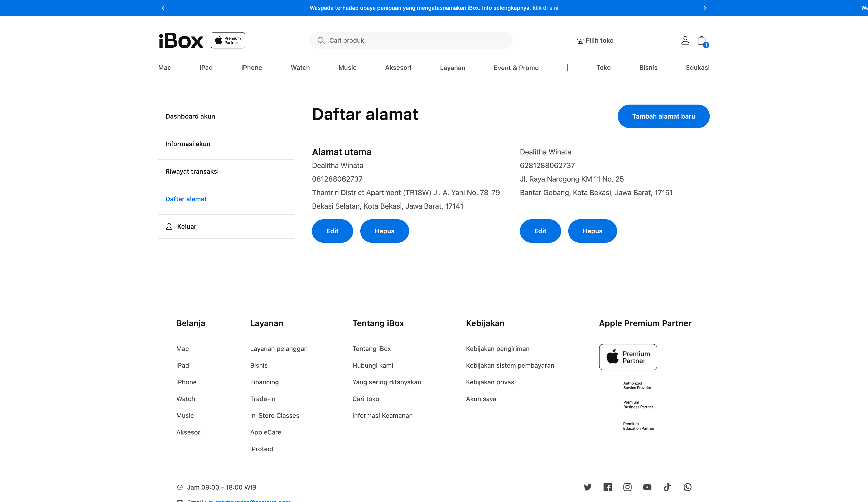868x502 pixels.
Task: Open iBox Instagram page icon
Action: click(x=627, y=487)
